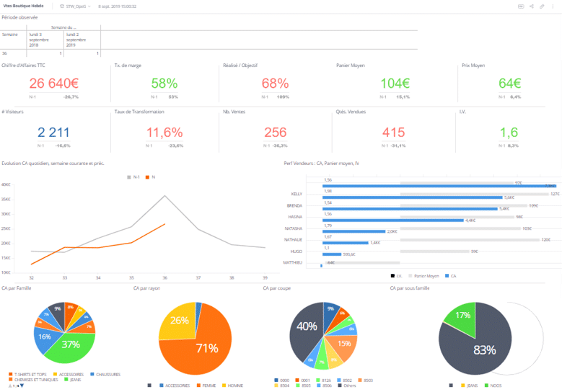Image resolution: width=562 pixels, height=392 pixels.
Task: Click the folder icon next to STW_OpeG
Action: click(x=63, y=6)
